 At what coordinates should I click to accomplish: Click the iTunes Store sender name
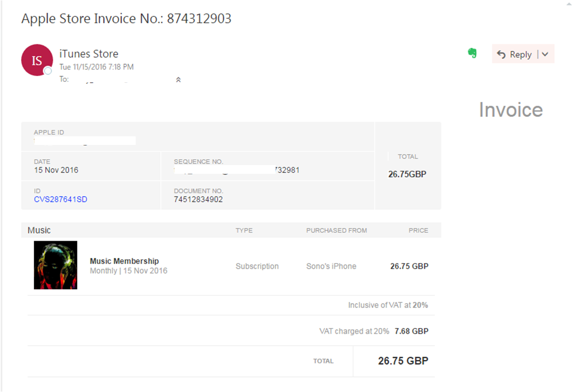[x=89, y=54]
